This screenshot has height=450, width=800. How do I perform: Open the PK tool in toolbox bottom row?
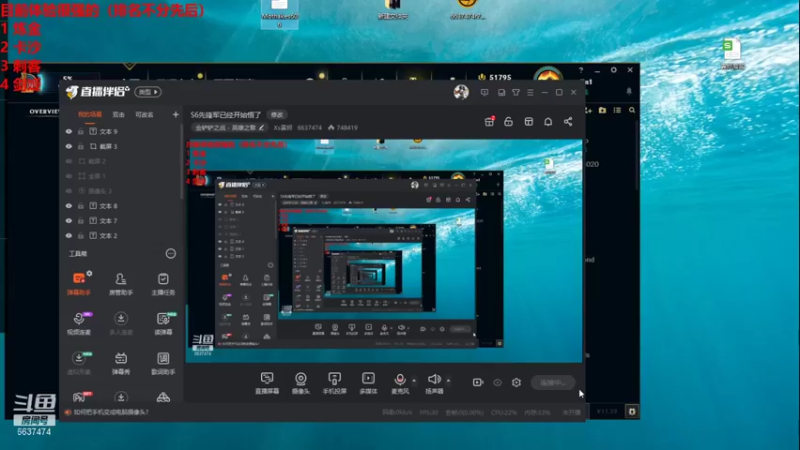[79, 397]
